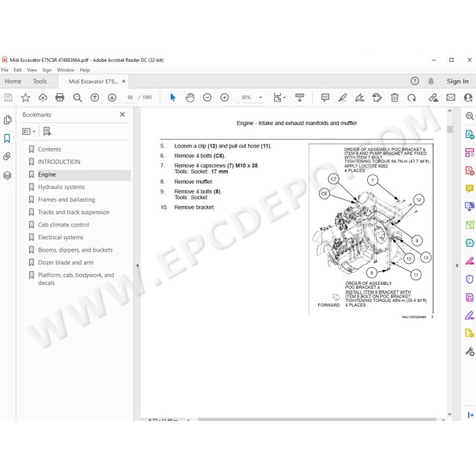Screen dimensions: 476x476
Task: Click the stamp tool icon
Action: pyautogui.click(x=377, y=97)
